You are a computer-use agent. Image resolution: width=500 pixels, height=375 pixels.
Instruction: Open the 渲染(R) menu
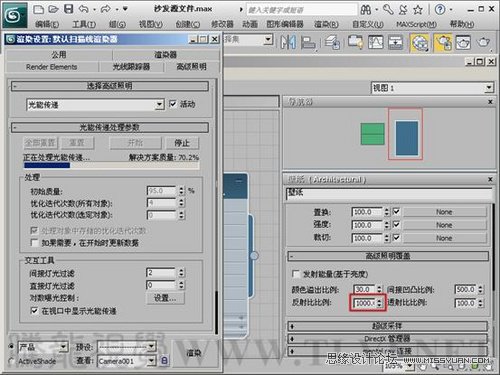click(326, 24)
